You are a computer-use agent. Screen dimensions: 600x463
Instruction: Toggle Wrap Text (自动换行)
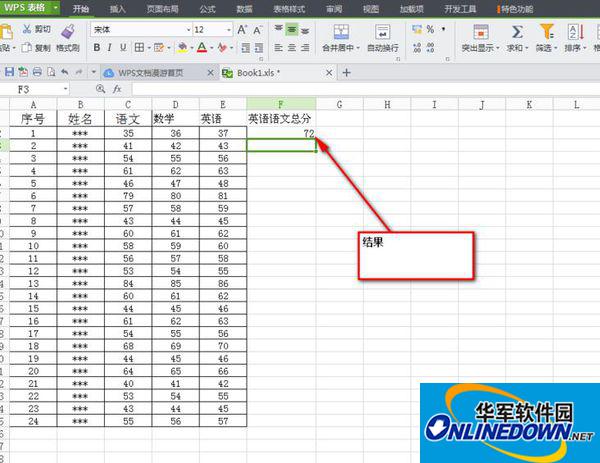(383, 37)
